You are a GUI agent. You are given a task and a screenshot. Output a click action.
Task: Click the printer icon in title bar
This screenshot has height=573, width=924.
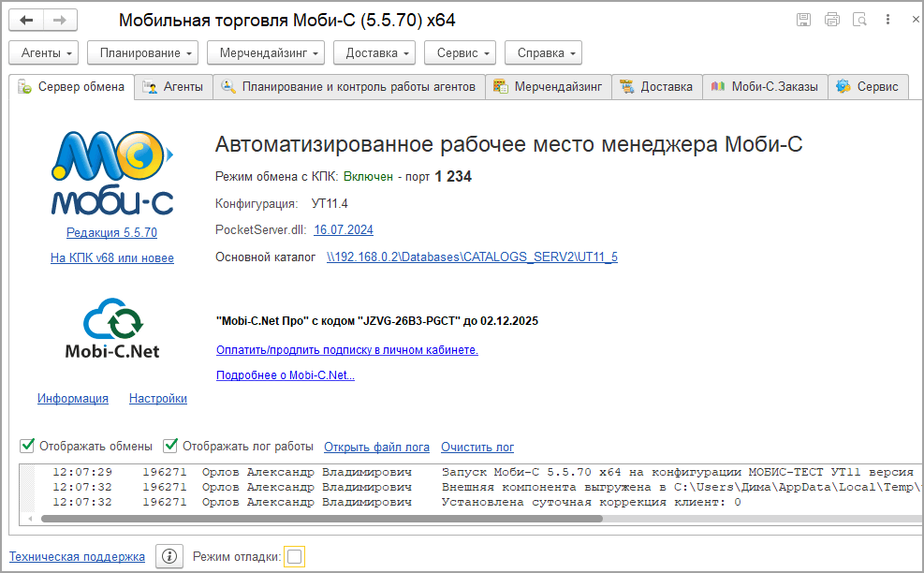pyautogui.click(x=831, y=20)
